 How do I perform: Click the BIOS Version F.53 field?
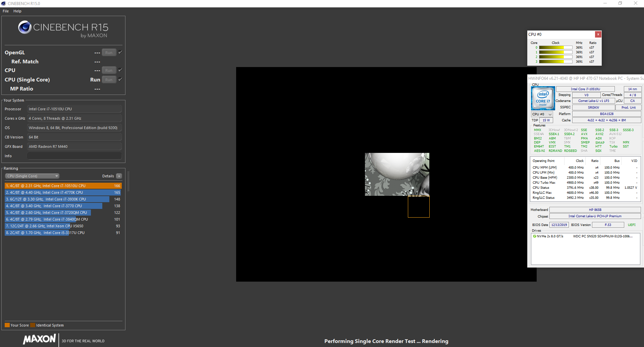pos(608,225)
